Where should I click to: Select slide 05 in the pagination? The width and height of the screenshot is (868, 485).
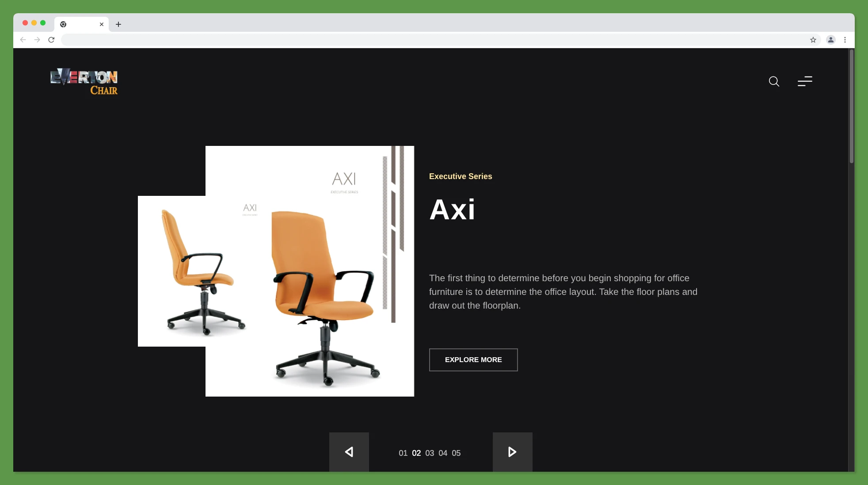456,453
